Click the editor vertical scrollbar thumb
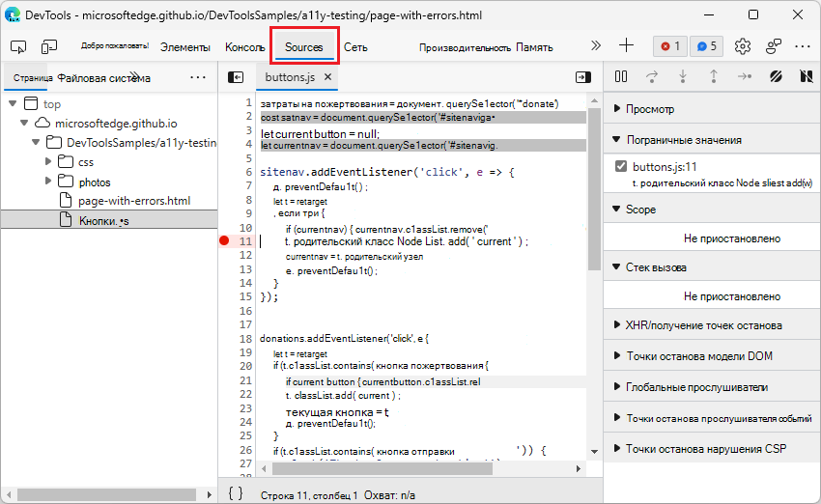This screenshot has width=821, height=504. tap(594, 189)
